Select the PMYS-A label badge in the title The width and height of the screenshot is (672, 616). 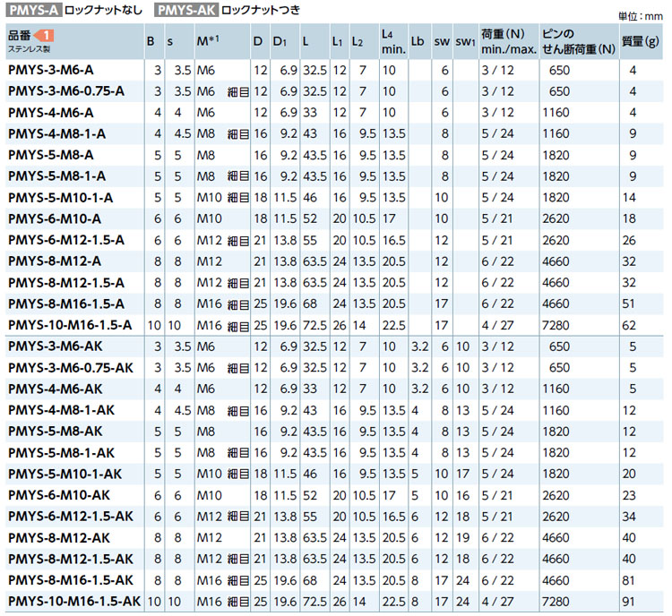coord(32,11)
